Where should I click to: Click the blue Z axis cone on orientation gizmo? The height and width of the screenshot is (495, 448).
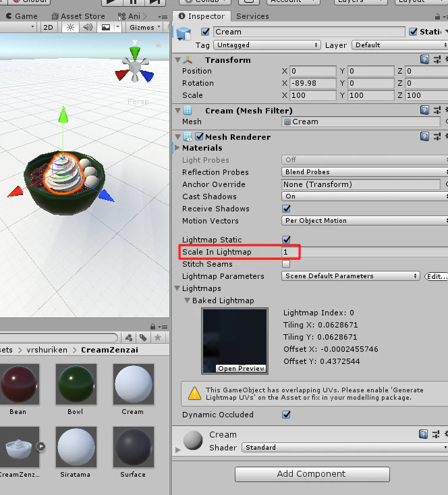[x=147, y=76]
